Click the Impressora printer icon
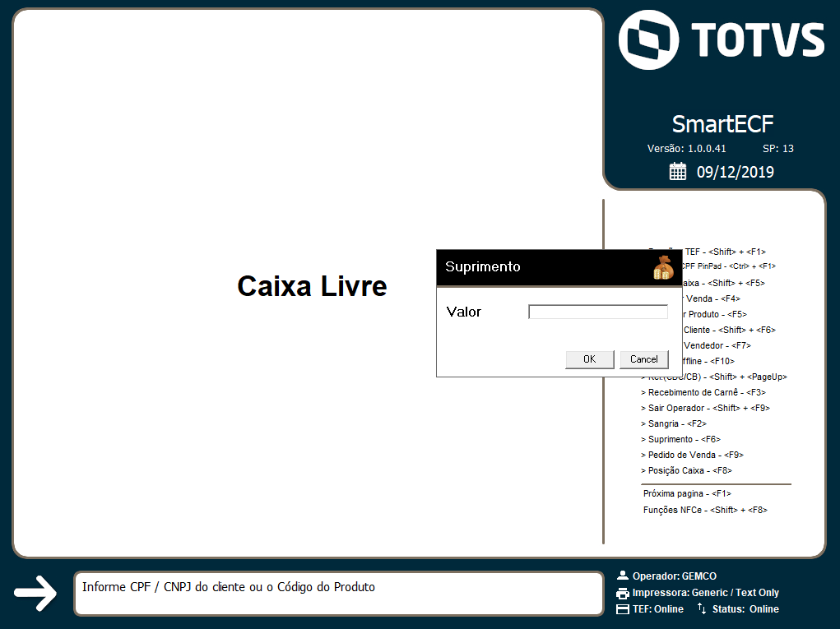The width and height of the screenshot is (840, 629). coord(623,593)
